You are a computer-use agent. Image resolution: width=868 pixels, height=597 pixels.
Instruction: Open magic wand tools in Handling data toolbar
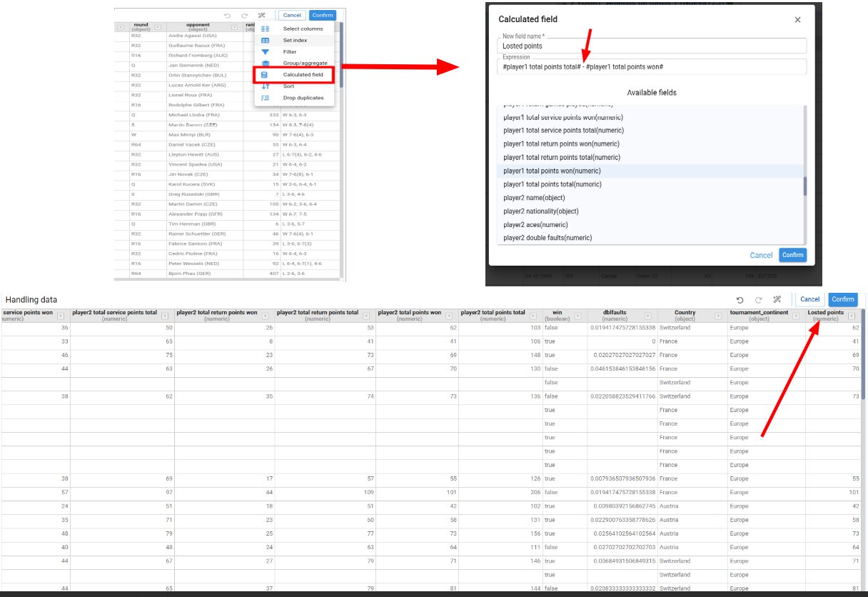tap(778, 300)
